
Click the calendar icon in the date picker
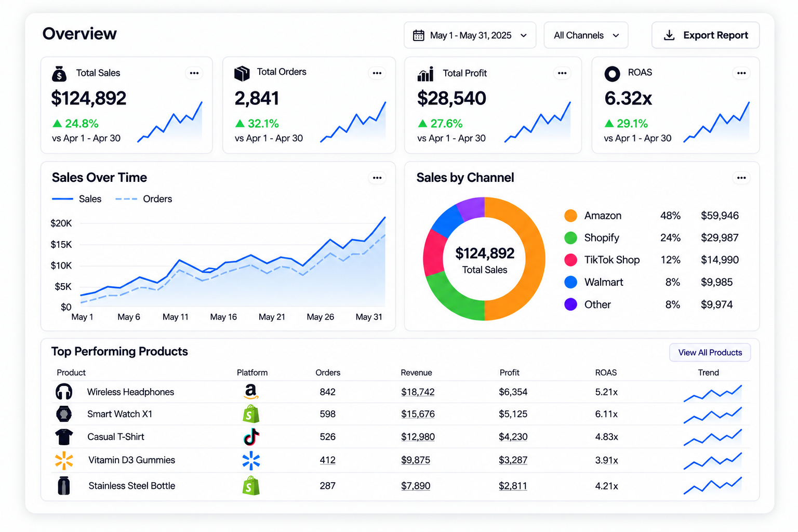pyautogui.click(x=418, y=35)
